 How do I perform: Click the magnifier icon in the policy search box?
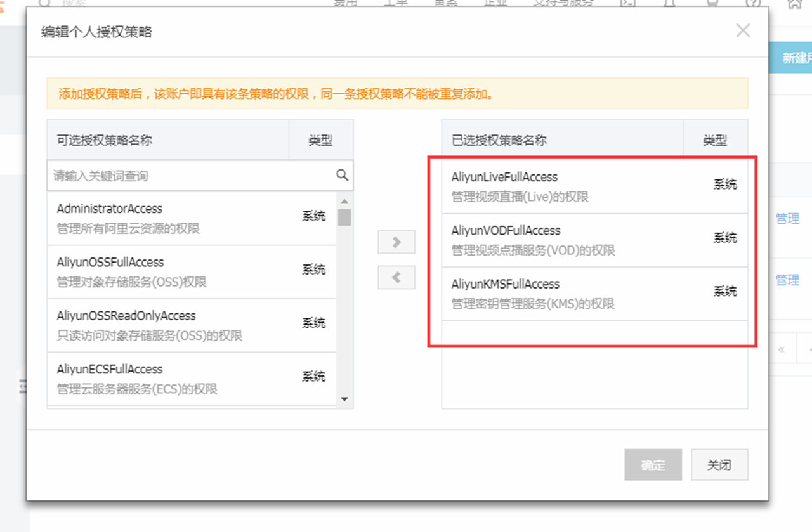[342, 175]
